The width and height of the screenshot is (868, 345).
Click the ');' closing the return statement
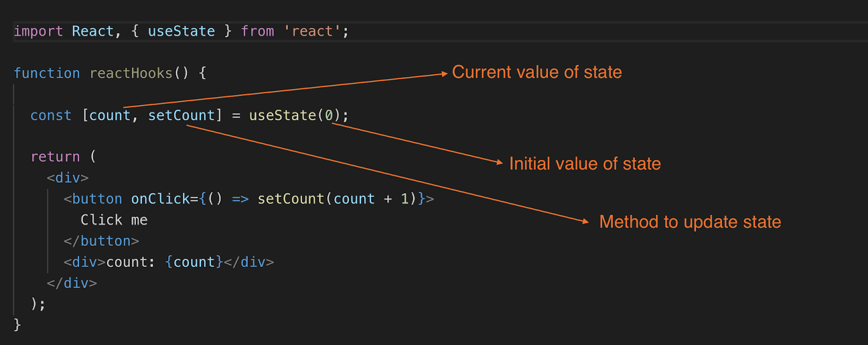point(38,304)
